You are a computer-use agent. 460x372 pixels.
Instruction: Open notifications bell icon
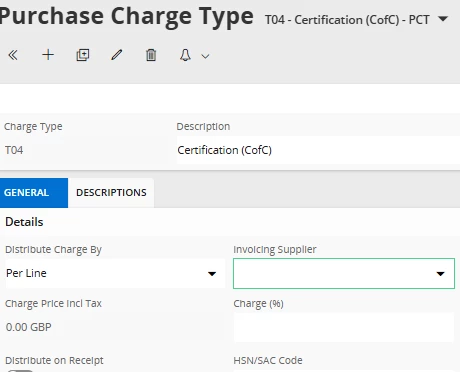tap(185, 55)
